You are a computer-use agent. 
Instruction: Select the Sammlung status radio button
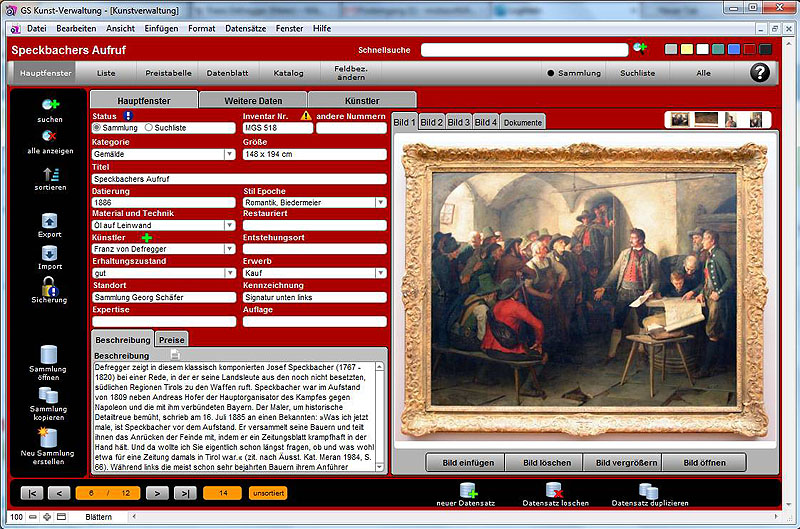pyautogui.click(x=96, y=128)
